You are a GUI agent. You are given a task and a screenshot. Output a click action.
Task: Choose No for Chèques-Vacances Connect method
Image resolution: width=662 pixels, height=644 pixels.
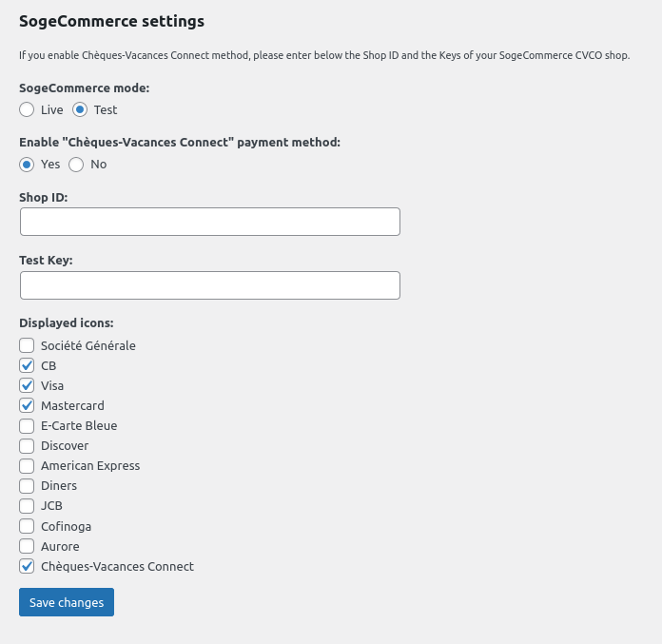[76, 165]
